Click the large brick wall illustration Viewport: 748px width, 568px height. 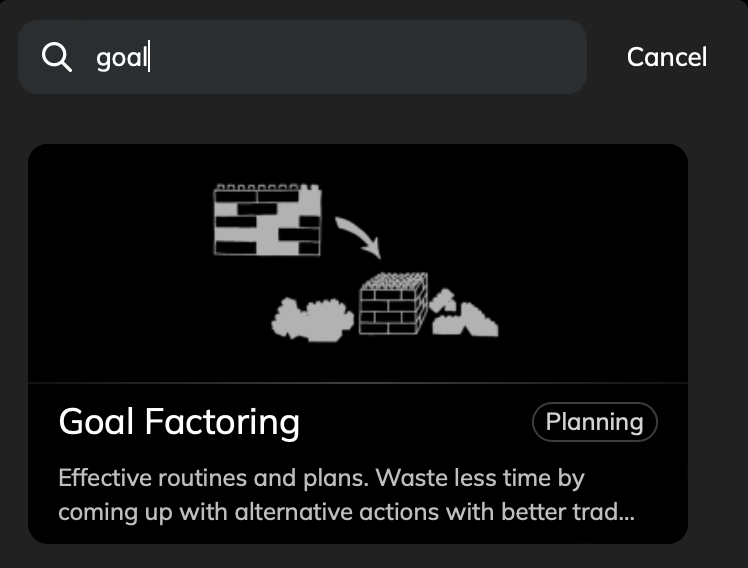coord(267,220)
